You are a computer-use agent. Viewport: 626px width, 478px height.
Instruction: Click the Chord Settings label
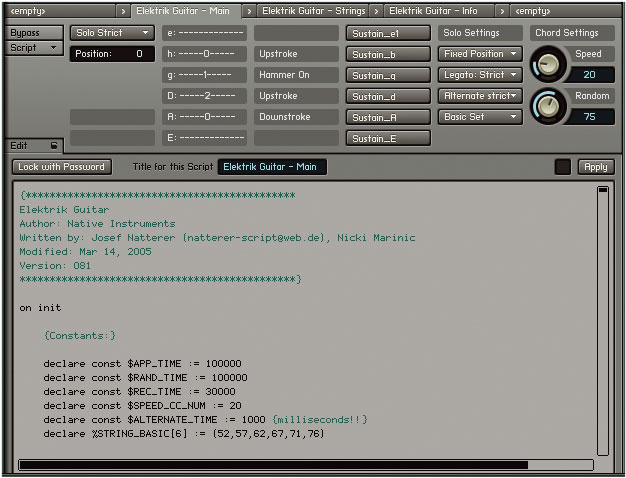point(572,33)
